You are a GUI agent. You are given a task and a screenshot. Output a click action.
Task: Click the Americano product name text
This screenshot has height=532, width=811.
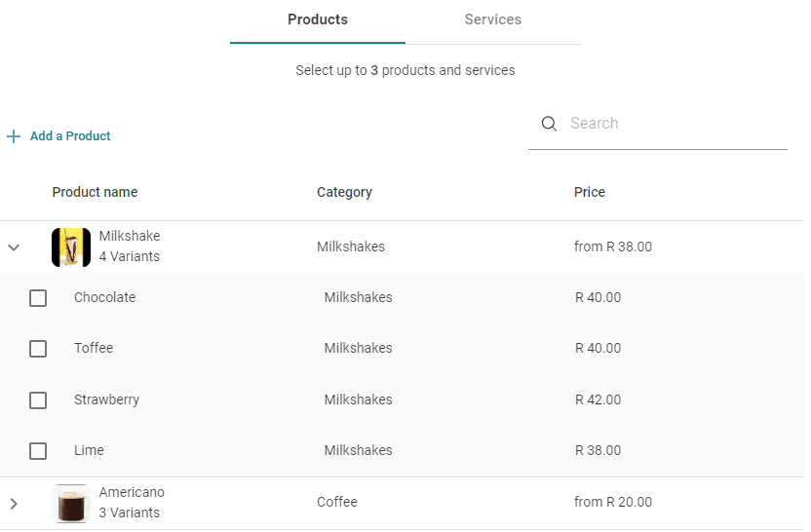coord(132,492)
